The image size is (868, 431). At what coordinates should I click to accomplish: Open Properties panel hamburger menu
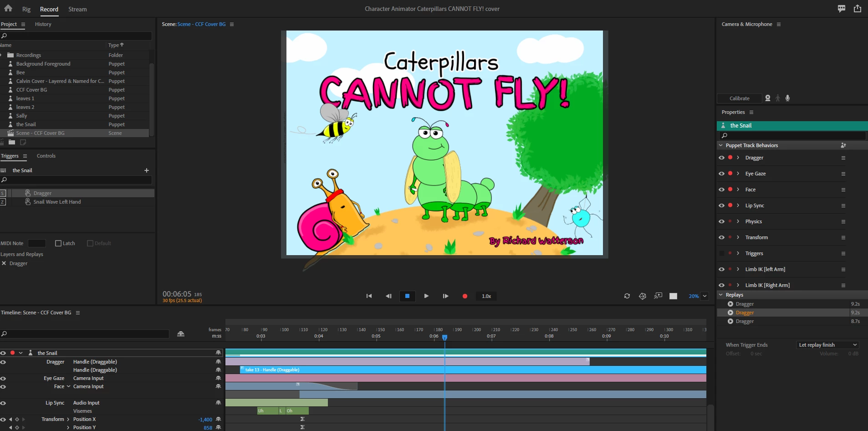tap(751, 112)
